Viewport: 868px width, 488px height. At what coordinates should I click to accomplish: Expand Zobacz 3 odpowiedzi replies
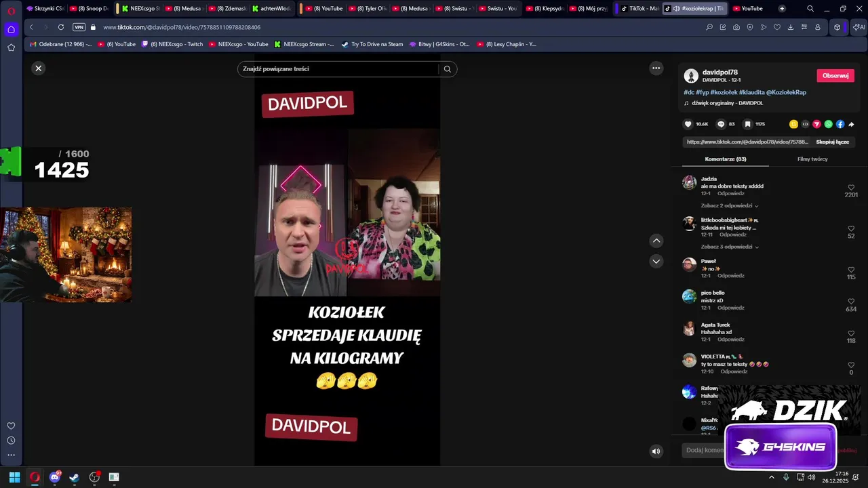730,247
